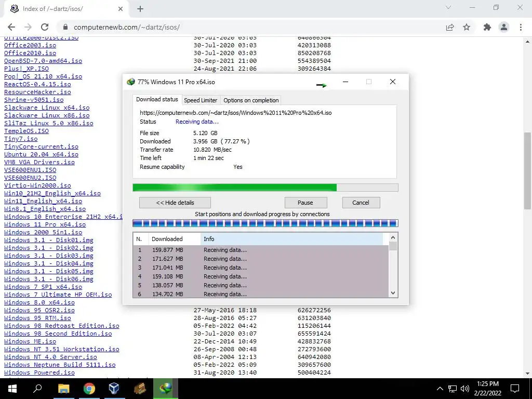Open a new browser tab with plus

click(140, 9)
